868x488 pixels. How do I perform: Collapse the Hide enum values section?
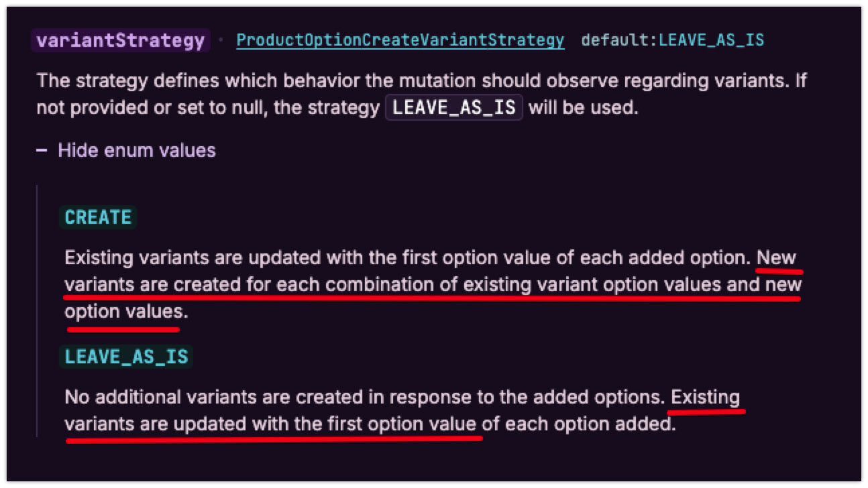tap(136, 150)
